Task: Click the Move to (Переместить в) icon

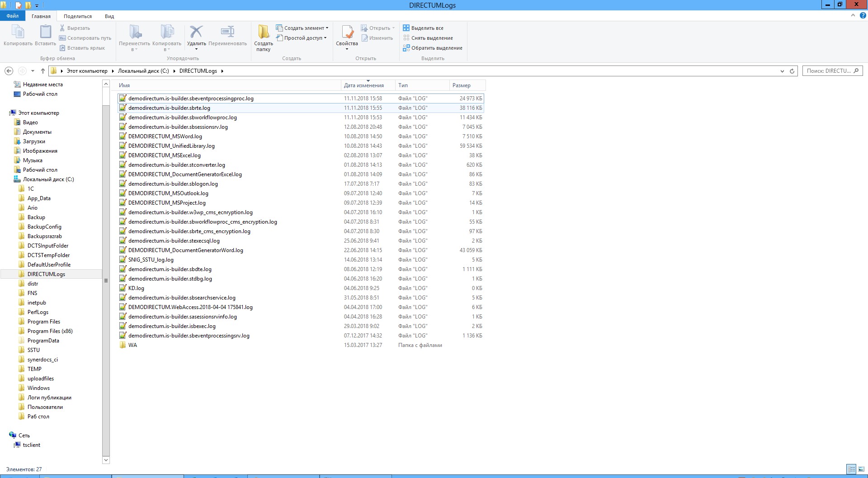Action: coord(135,32)
